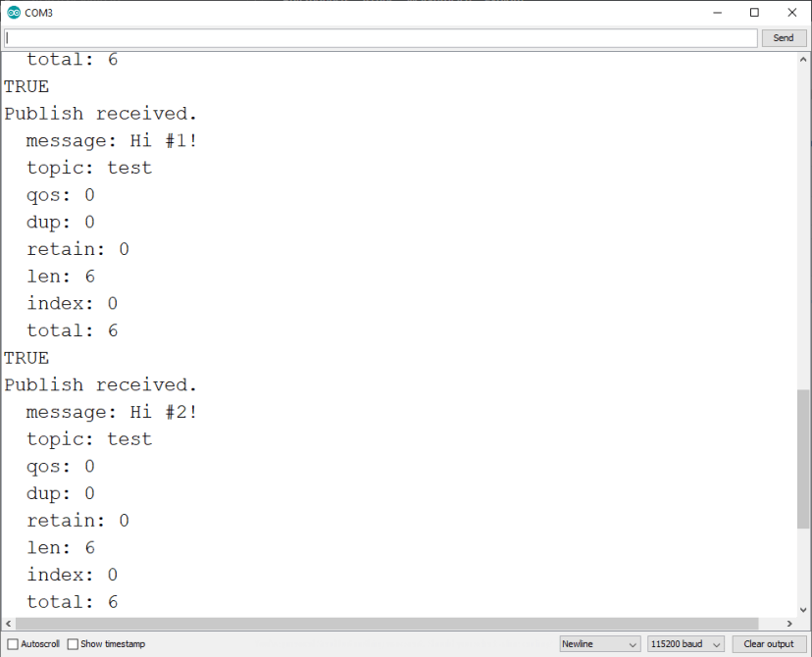The height and width of the screenshot is (657, 812).
Task: Clear the serial output
Action: click(767, 643)
